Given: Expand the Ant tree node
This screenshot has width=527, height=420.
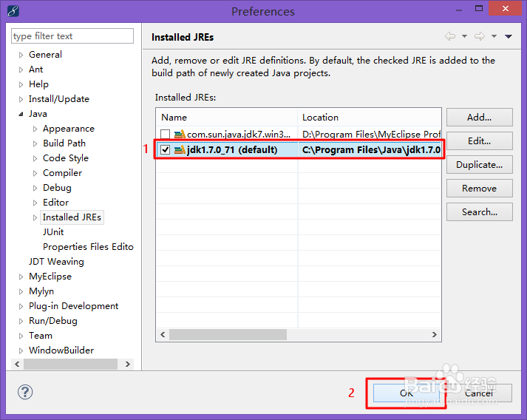Looking at the screenshot, I should coord(21,70).
